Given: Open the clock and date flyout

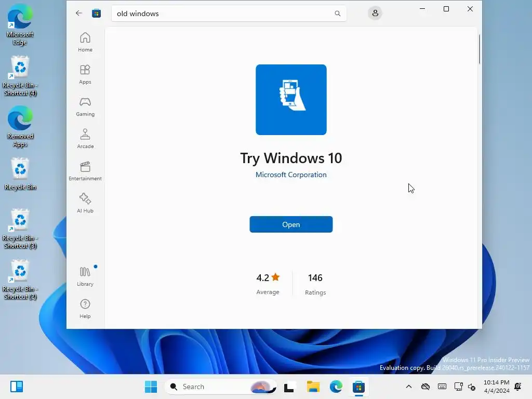Looking at the screenshot, I should coord(496,387).
